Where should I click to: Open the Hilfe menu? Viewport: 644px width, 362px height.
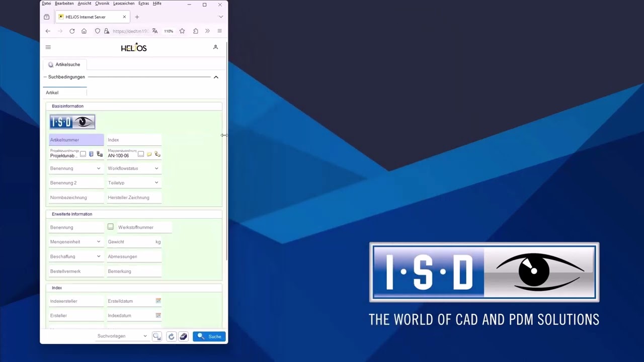click(x=157, y=4)
